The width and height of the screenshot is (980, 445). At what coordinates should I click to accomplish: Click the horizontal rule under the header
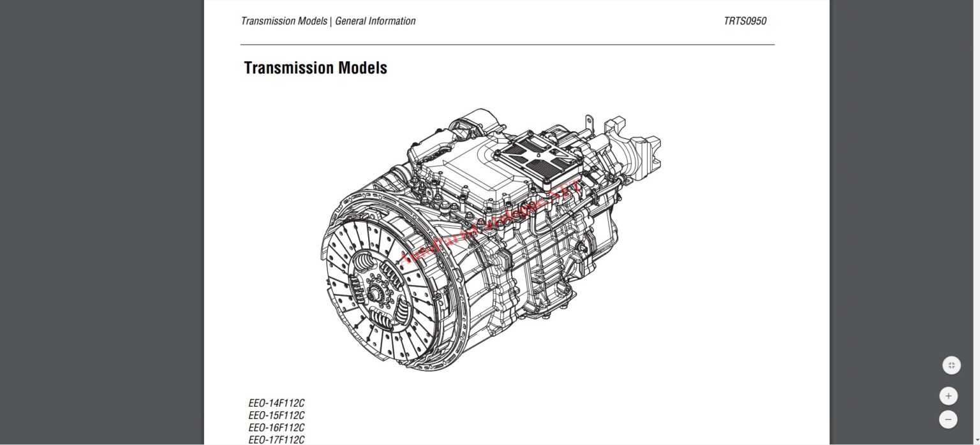pos(507,45)
